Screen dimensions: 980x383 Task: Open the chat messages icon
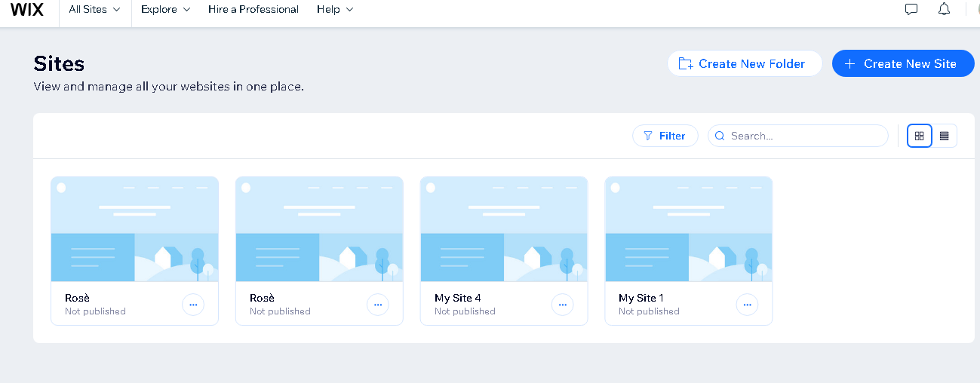[911, 10]
